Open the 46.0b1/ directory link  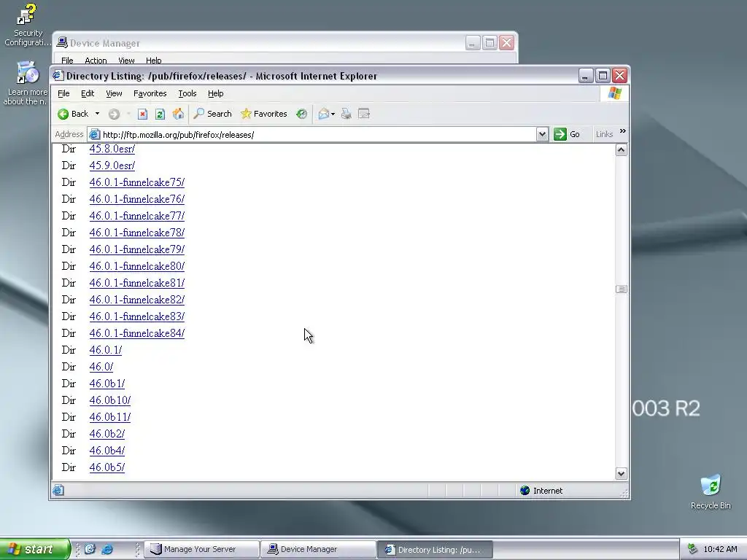point(107,384)
